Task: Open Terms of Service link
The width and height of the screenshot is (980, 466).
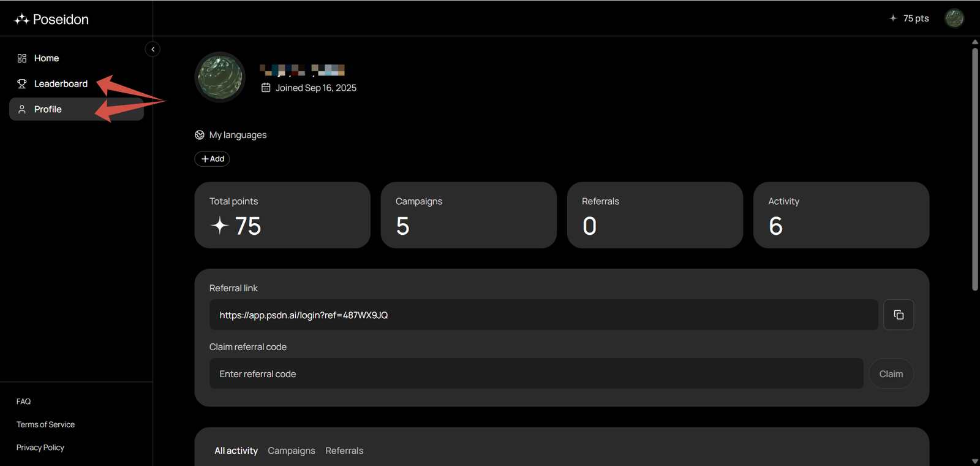Action: [45, 424]
